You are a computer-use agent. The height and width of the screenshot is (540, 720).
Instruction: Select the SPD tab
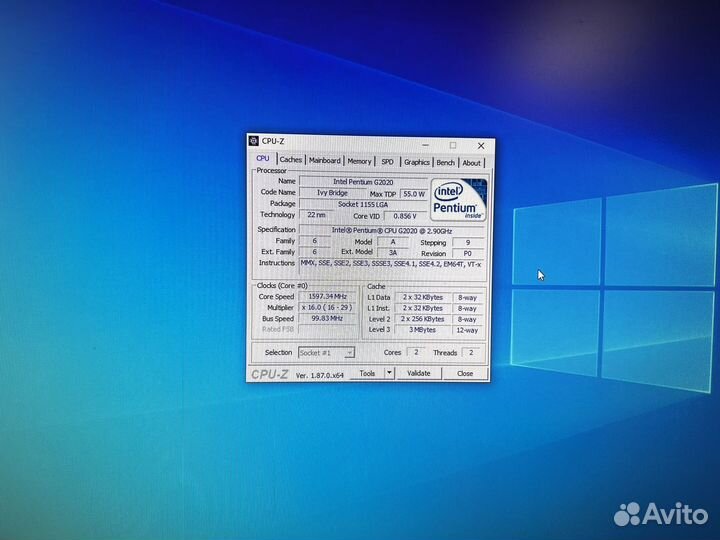pos(388,162)
